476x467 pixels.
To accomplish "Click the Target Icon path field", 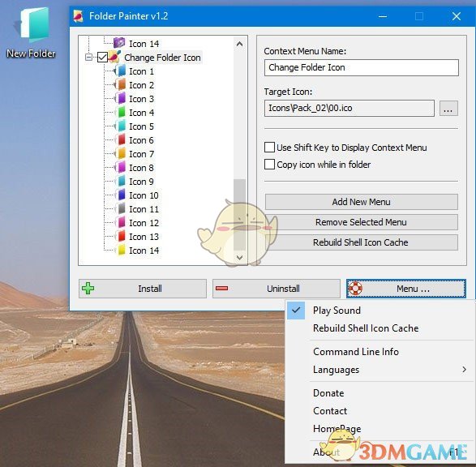I will click(349, 108).
